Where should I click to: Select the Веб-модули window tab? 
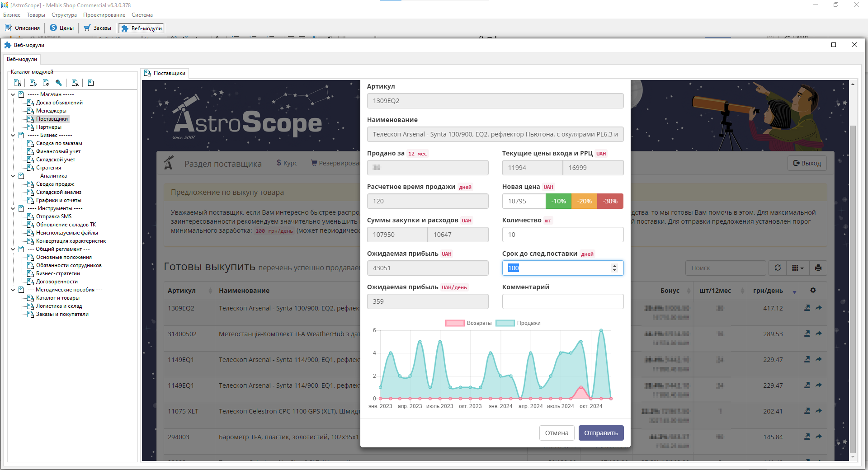click(x=22, y=59)
